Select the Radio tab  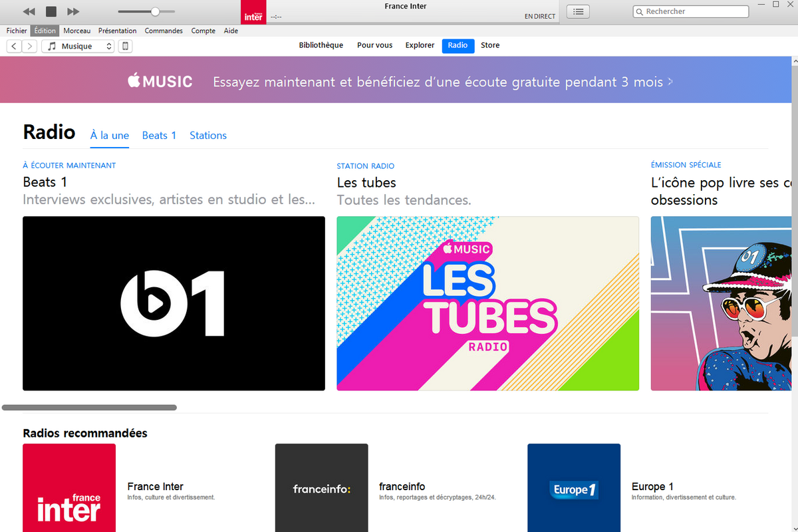click(458, 45)
